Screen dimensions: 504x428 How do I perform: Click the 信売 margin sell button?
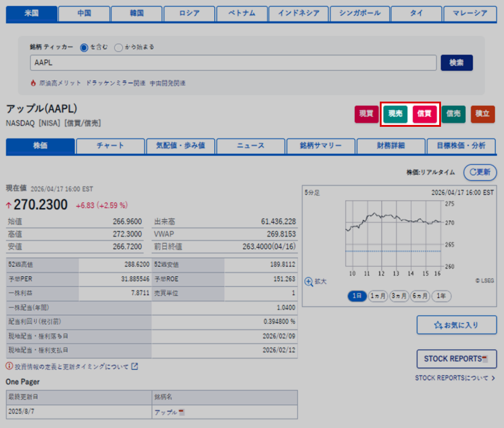click(x=453, y=114)
